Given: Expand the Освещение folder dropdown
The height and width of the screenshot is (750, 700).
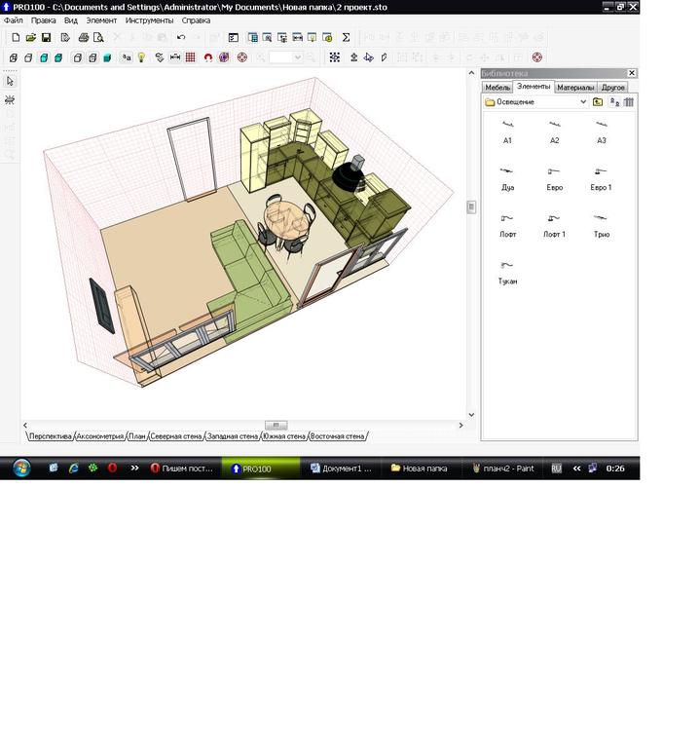Looking at the screenshot, I should click(583, 101).
